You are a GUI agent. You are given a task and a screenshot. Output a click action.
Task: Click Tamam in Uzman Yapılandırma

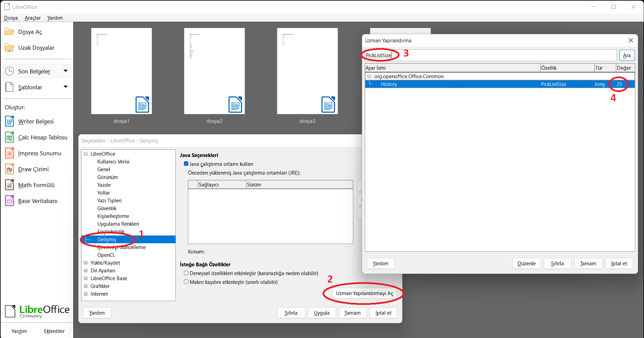588,263
